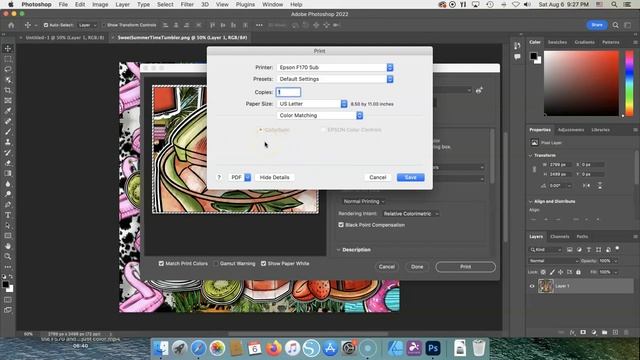Click the help question mark button
The image size is (640, 360).
click(219, 178)
